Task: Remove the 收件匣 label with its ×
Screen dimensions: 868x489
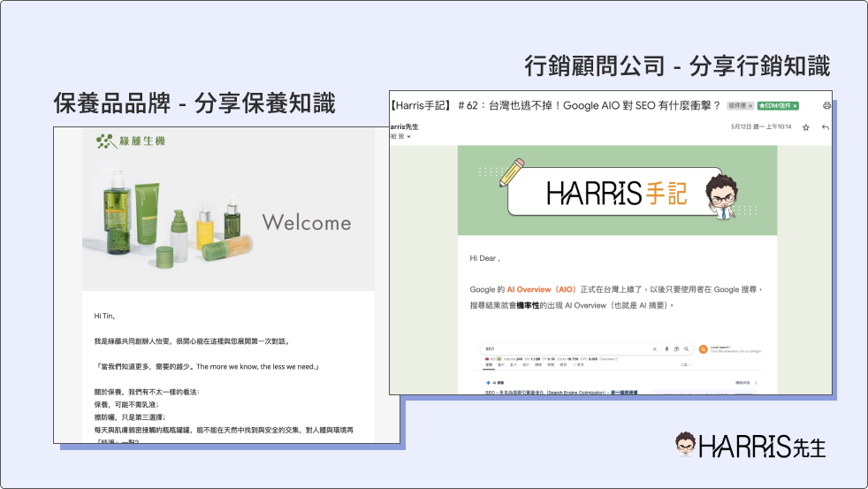Action: pos(750,106)
